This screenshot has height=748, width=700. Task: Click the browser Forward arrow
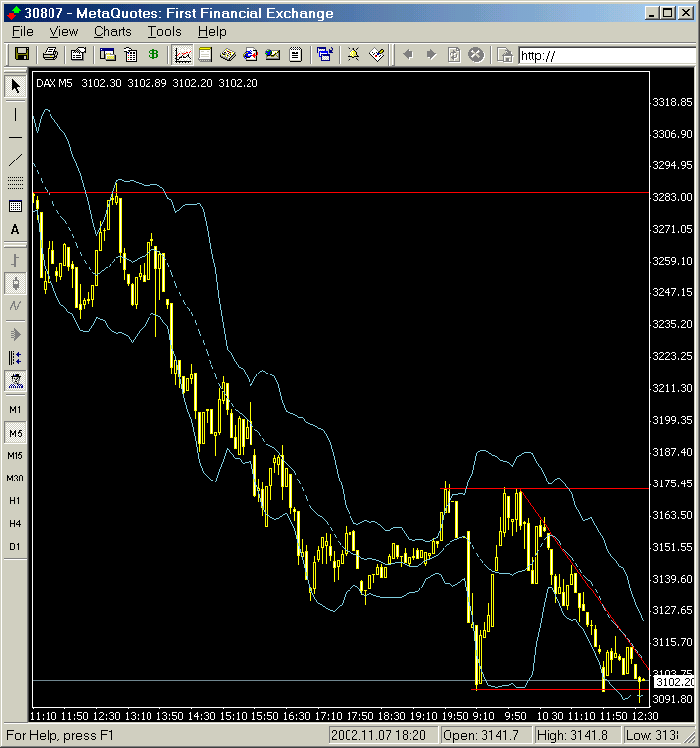click(431, 54)
